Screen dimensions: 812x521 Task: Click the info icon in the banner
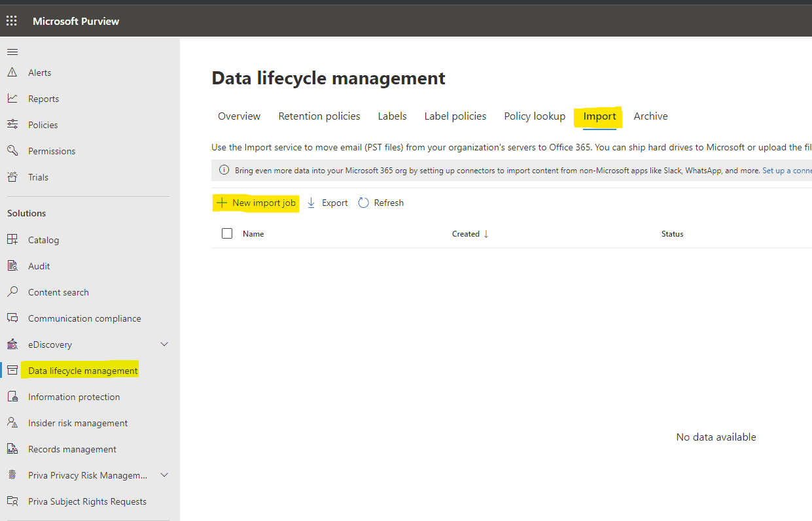224,171
